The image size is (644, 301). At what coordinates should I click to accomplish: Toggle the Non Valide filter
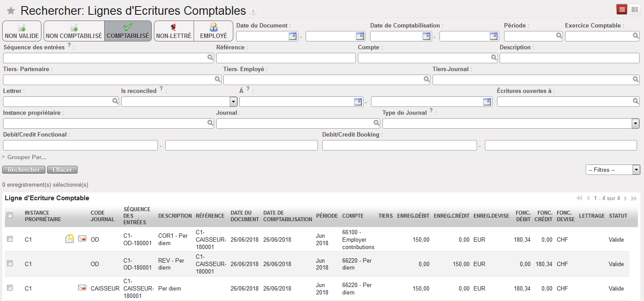click(x=22, y=31)
